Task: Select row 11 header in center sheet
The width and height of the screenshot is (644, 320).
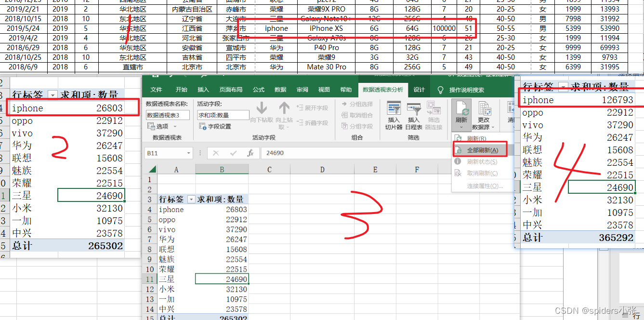Action: 149,279
